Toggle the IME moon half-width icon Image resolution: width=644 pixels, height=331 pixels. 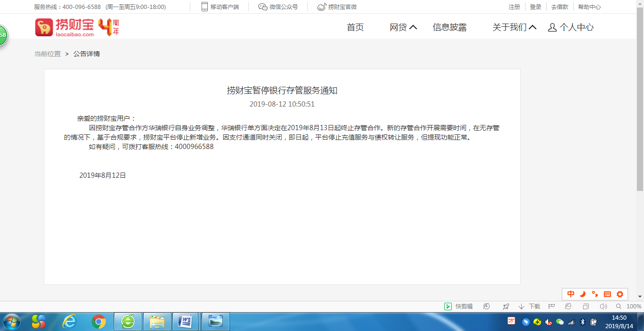coord(583,294)
